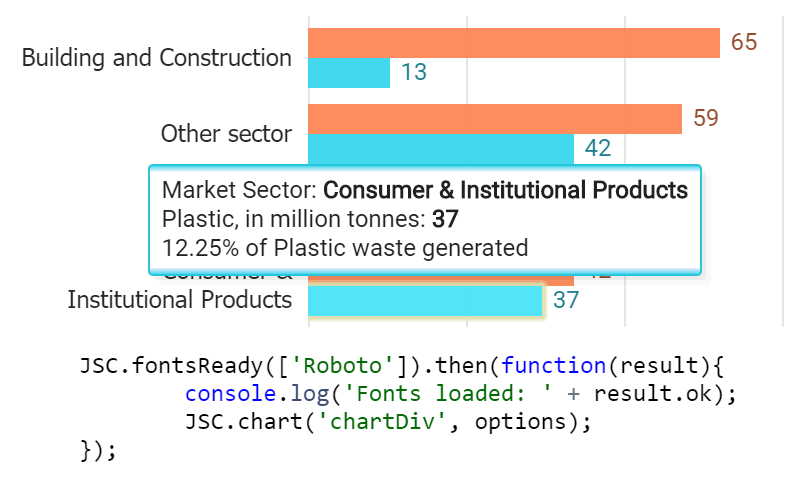Click the value label 59
800x494 pixels.
tap(706, 118)
